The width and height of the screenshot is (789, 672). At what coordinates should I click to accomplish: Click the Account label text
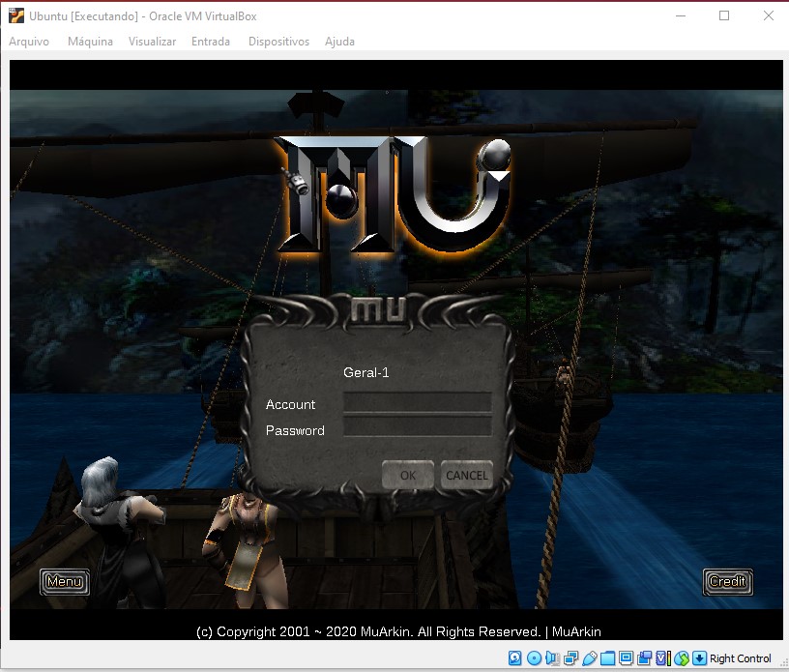point(290,404)
